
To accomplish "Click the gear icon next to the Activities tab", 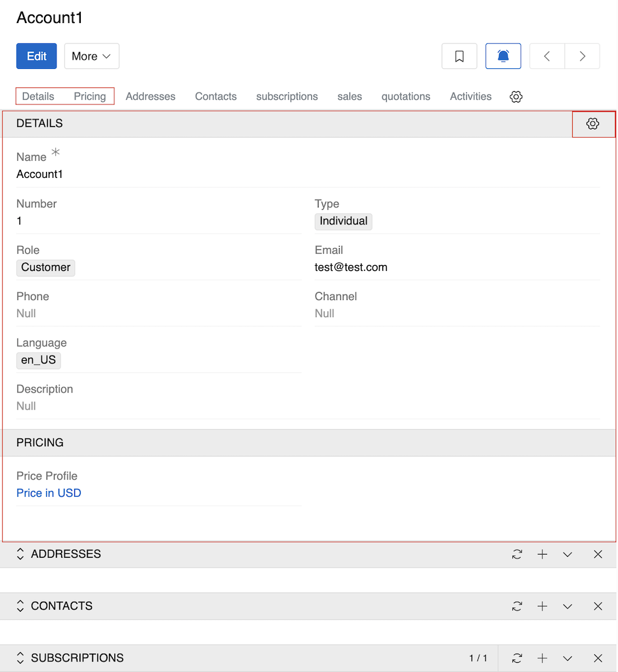I will tap(516, 96).
